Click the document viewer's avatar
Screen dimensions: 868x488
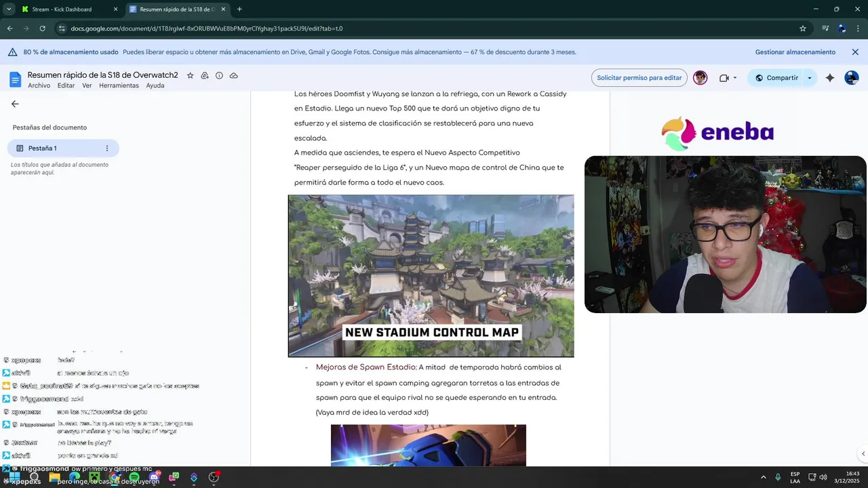pyautogui.click(x=701, y=78)
